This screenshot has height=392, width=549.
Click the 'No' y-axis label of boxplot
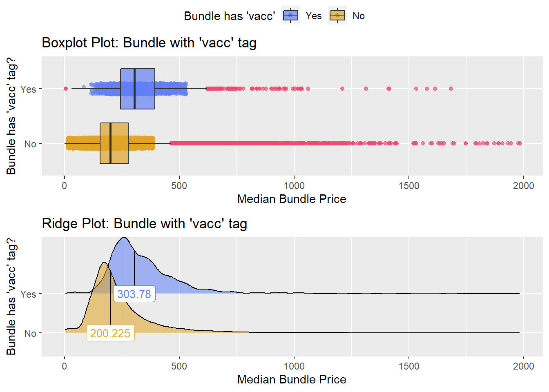30,144
